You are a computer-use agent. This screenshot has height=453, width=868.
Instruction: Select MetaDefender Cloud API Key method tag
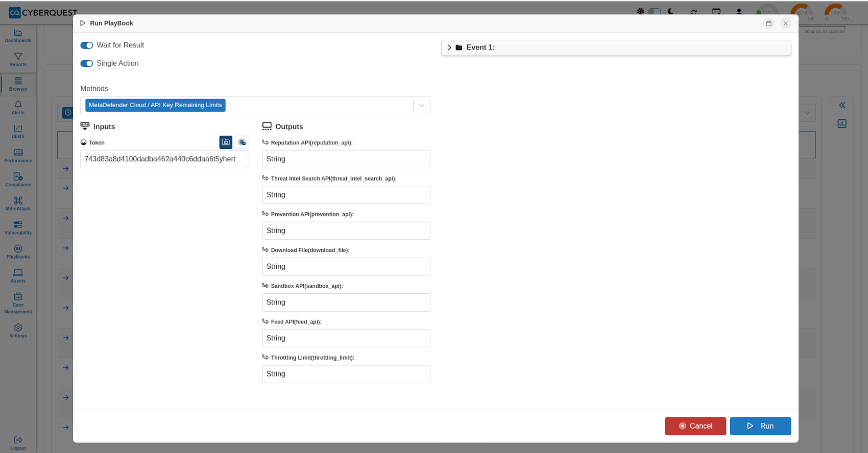[155, 105]
